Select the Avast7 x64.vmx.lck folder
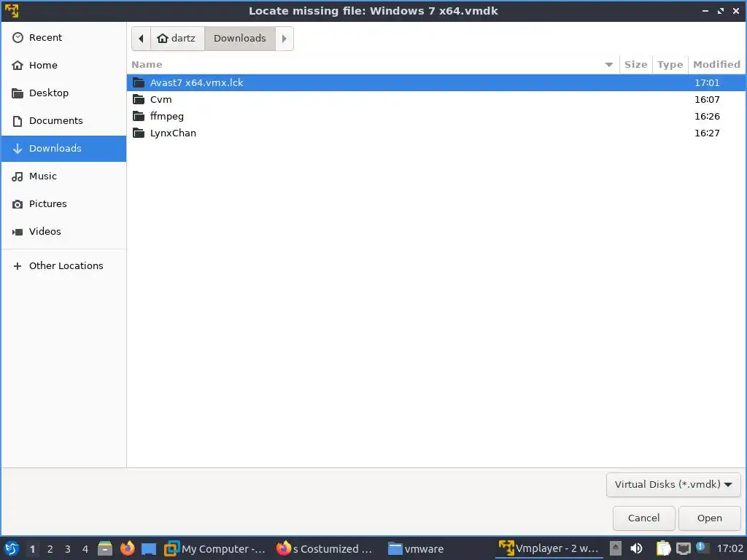Viewport: 747px width, 560px height. (x=436, y=83)
